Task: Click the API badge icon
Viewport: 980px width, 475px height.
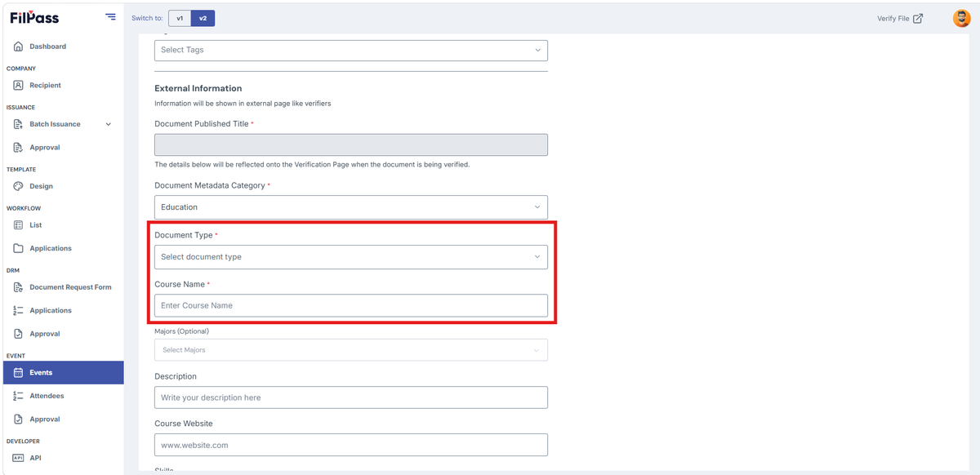Action: pos(19,458)
